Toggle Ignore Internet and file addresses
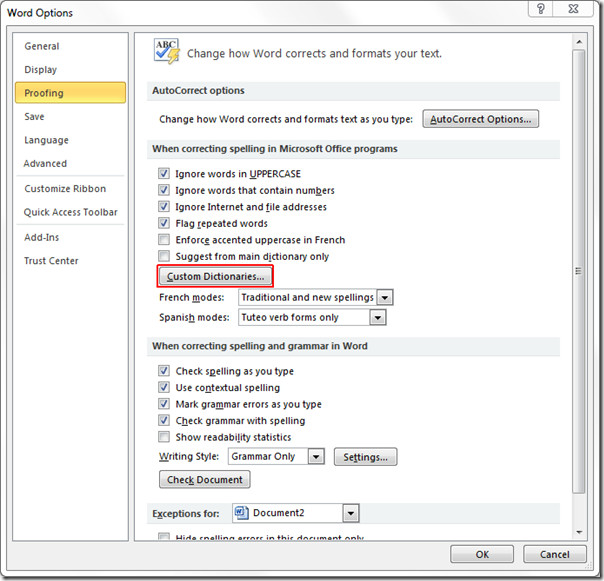Image resolution: width=604 pixels, height=581 pixels. coord(164,207)
